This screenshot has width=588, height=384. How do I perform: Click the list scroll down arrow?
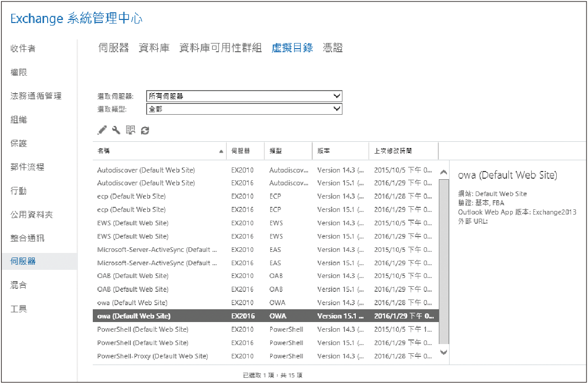(x=443, y=352)
